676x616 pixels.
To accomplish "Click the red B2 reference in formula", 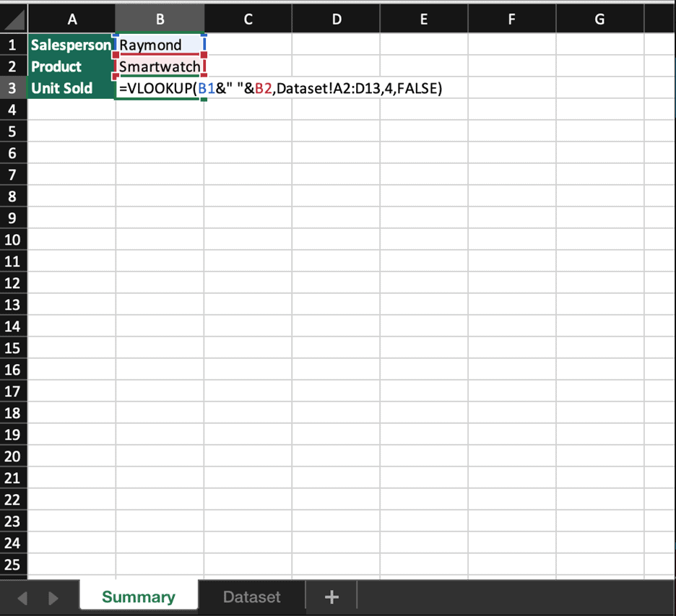I will 264,88.
